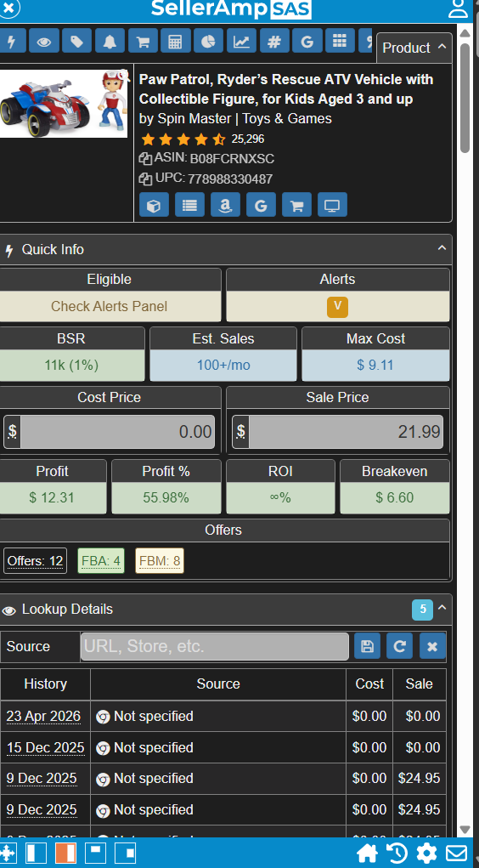Open history using clock icon in footer
The image size is (479, 868).
[397, 853]
